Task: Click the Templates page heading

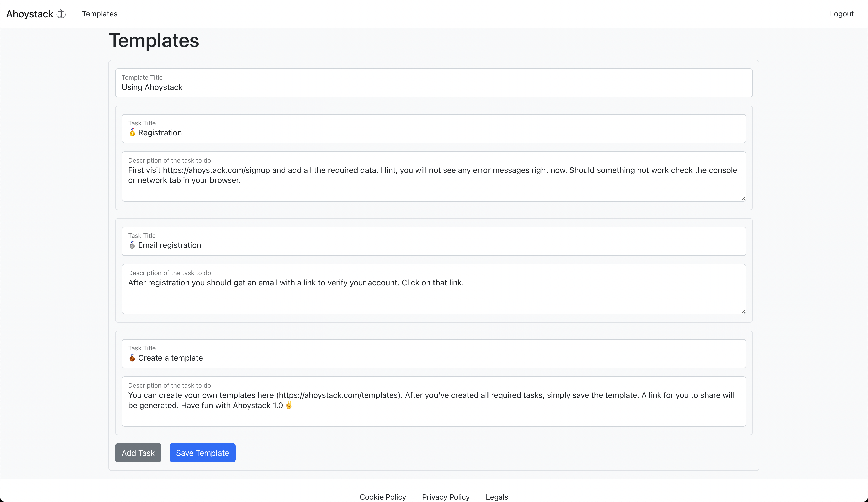Action: coord(154,41)
